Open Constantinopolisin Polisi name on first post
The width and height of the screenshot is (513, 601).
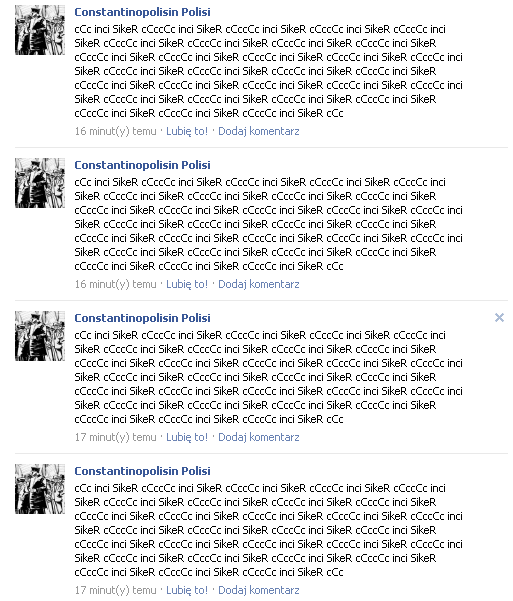[x=142, y=12]
